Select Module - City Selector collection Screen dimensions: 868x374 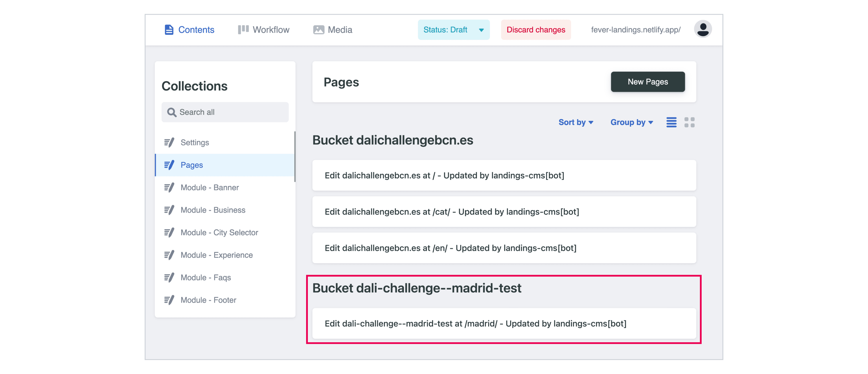click(x=225, y=233)
